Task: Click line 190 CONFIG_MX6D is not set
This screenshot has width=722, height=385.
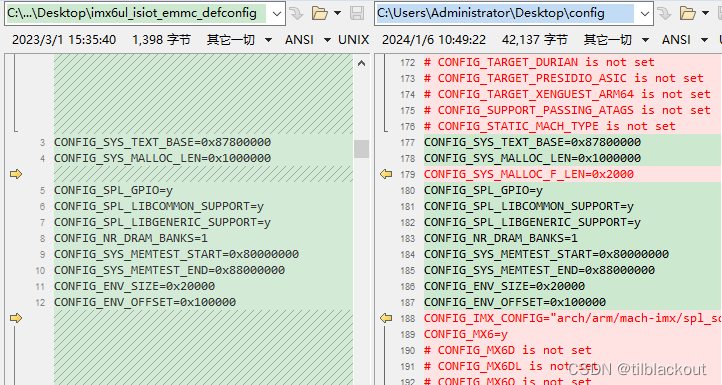Action: [x=508, y=350]
